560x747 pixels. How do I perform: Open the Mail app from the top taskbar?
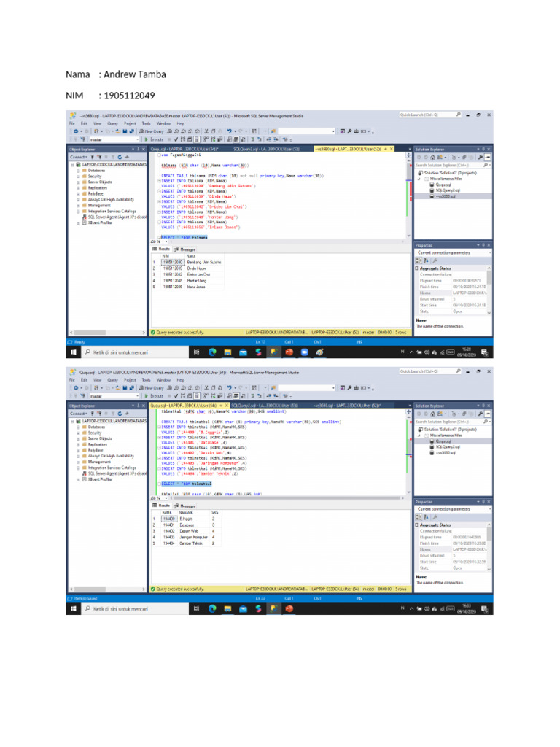coord(243,352)
